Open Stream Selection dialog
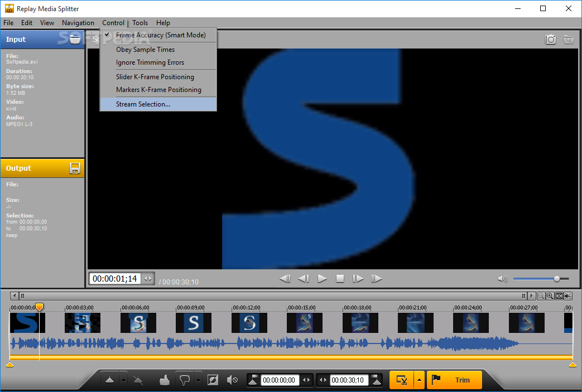Screen dimensions: 582x392 click(158, 104)
